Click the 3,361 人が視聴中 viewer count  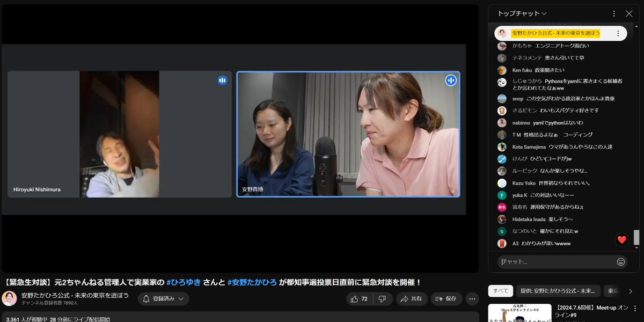coord(26,319)
